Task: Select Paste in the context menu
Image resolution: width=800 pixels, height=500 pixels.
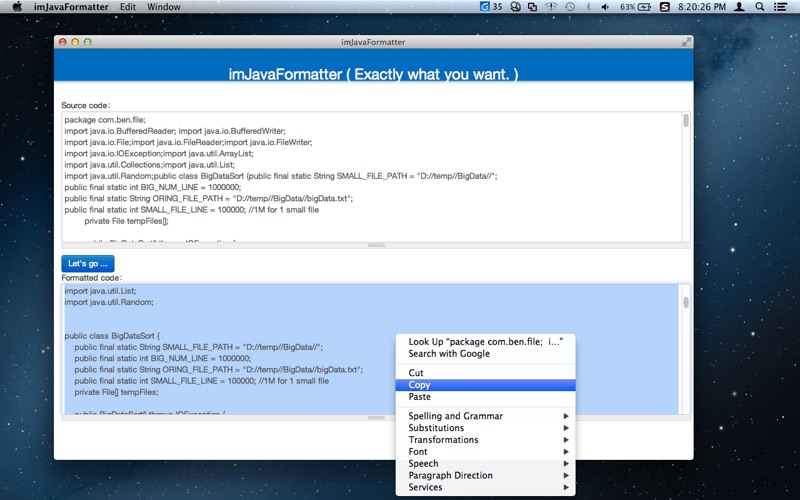Action: click(485, 397)
